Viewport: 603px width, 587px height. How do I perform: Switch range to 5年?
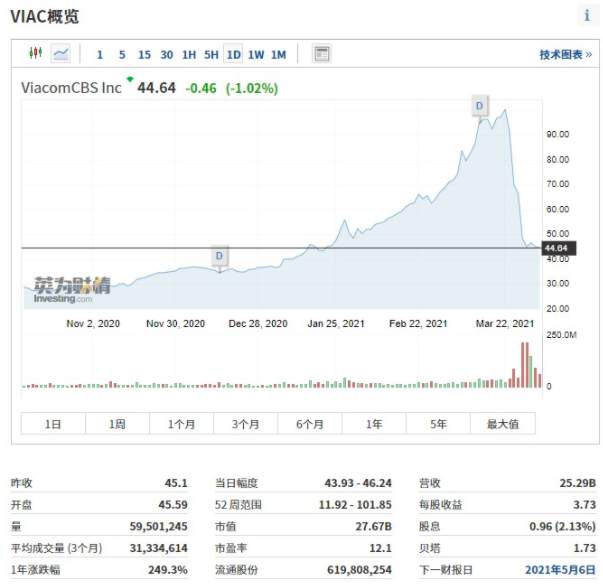coord(438,424)
